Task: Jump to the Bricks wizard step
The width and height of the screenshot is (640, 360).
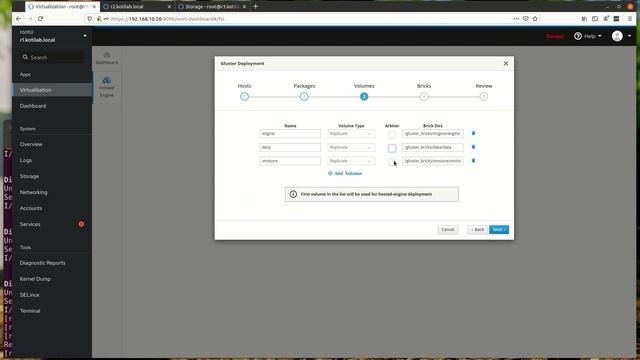Action: pos(424,97)
